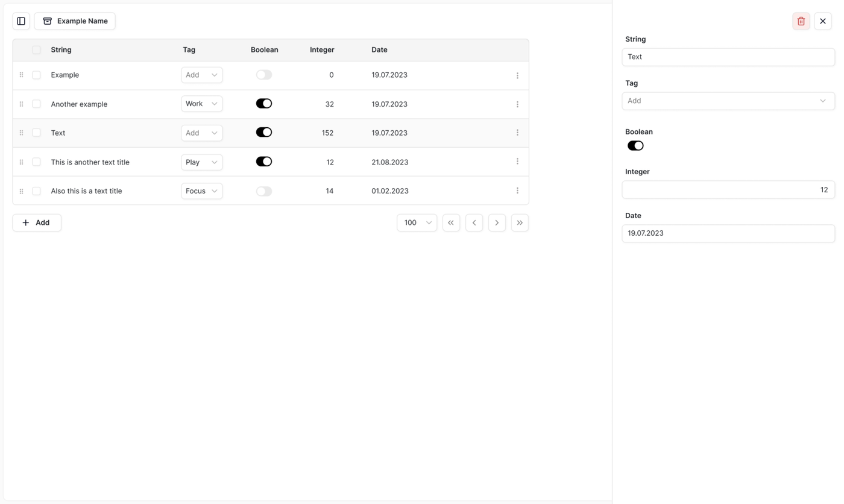Tick checkbox for Another example row
Viewport: 844px width, 504px height.
click(36, 104)
